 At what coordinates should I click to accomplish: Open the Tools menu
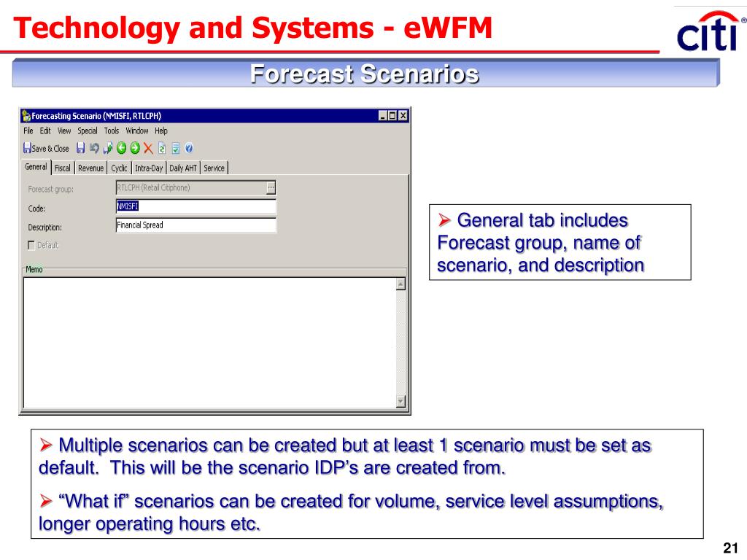point(112,131)
